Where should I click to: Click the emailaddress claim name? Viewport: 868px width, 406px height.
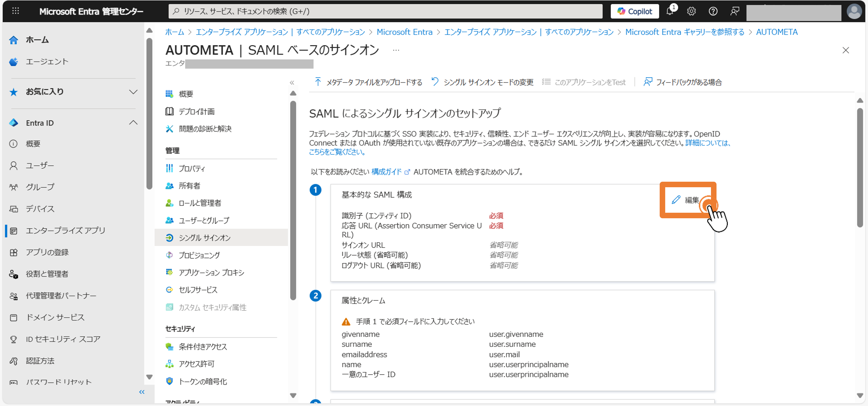click(x=364, y=354)
